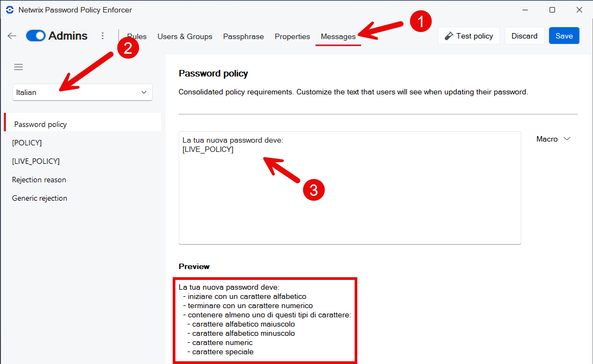
Task: Open the Users & Groups tab
Action: 185,36
